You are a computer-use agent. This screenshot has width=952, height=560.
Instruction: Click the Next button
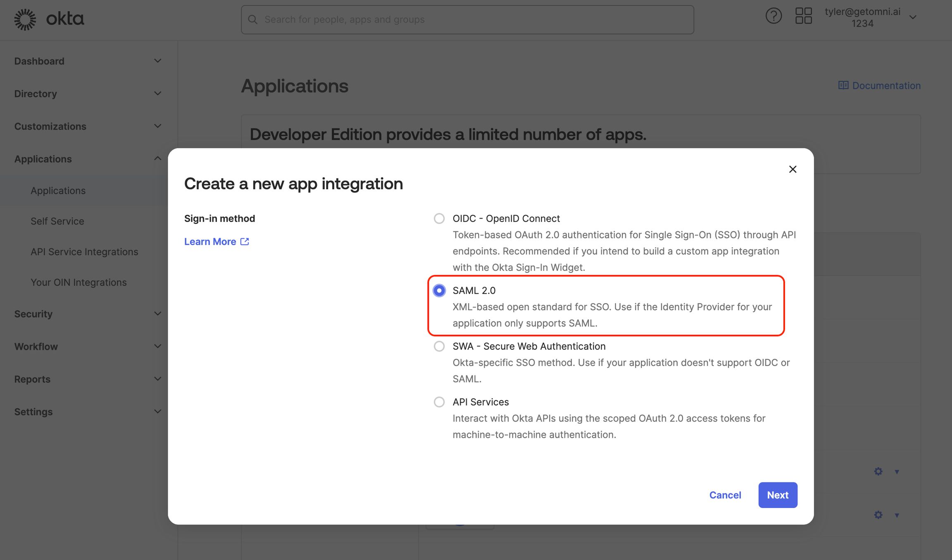tap(778, 495)
